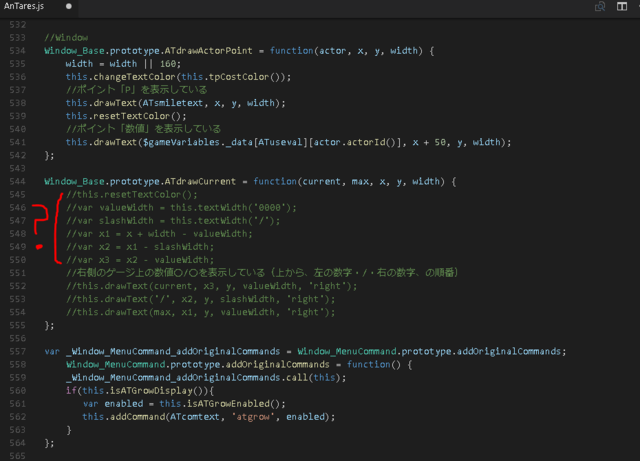This screenshot has height=461, width=640.
Task: Click the 'atgrow' string literal
Action: tap(253, 416)
